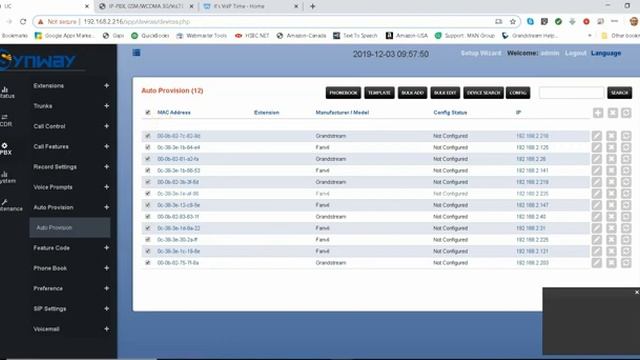
Task: Collapse the Auto Provision menu with its plus
Action: tap(107, 207)
